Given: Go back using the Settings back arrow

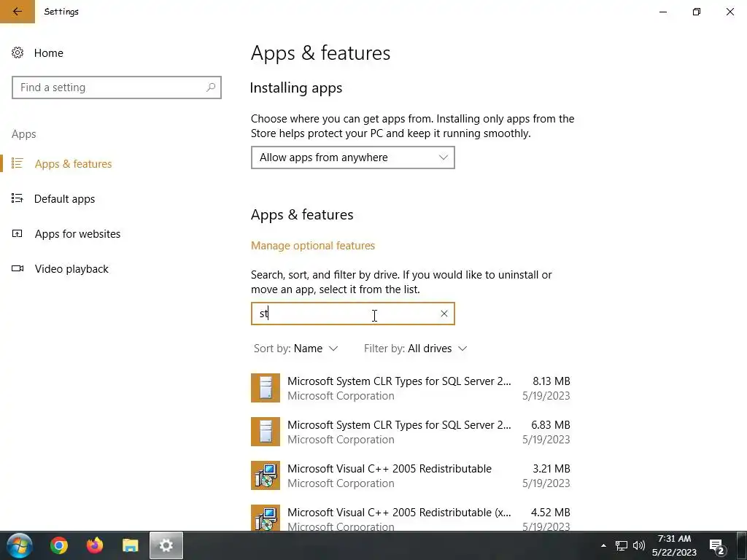Looking at the screenshot, I should pos(18,12).
